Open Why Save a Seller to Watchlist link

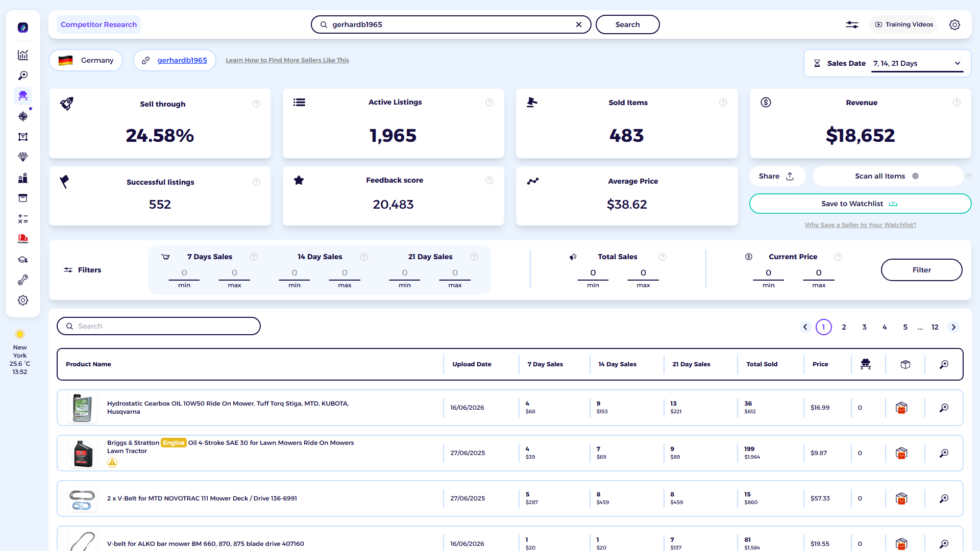click(x=861, y=225)
